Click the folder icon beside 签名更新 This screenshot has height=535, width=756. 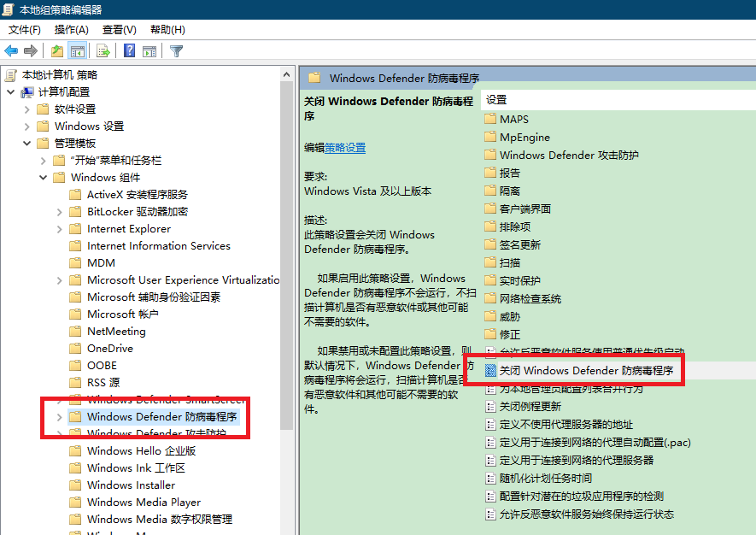click(490, 244)
